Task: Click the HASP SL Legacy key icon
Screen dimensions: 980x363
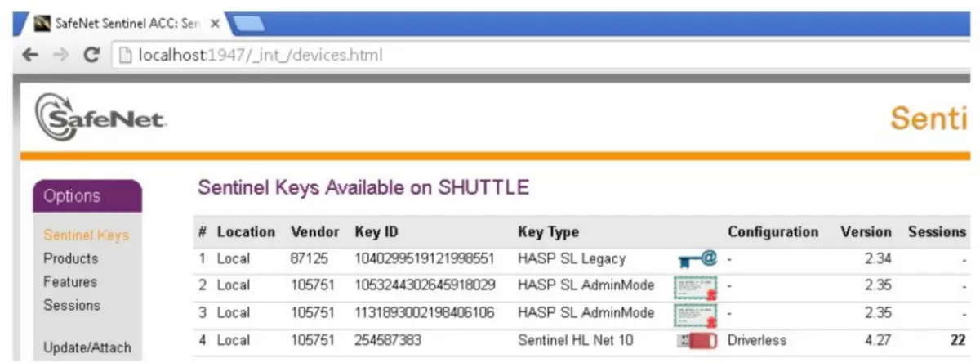Action: 697,259
